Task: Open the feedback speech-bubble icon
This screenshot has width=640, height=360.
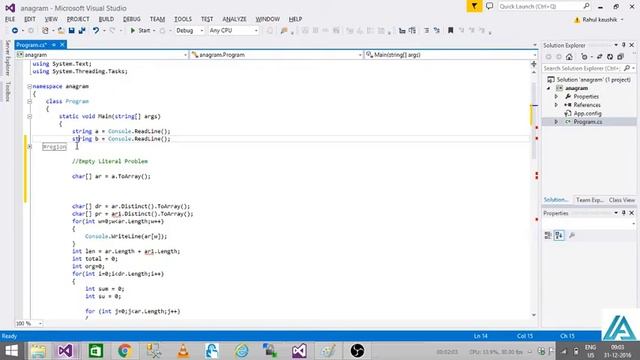Action: click(x=489, y=6)
